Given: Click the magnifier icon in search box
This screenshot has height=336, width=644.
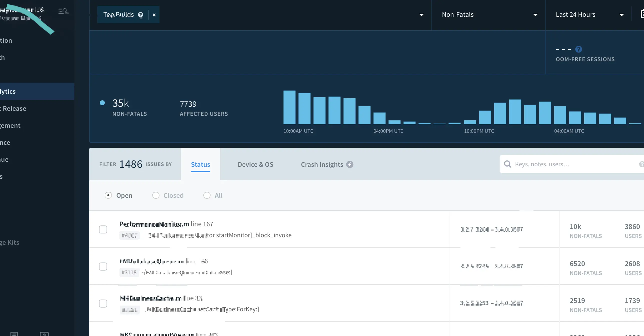Looking at the screenshot, I should coord(507,164).
